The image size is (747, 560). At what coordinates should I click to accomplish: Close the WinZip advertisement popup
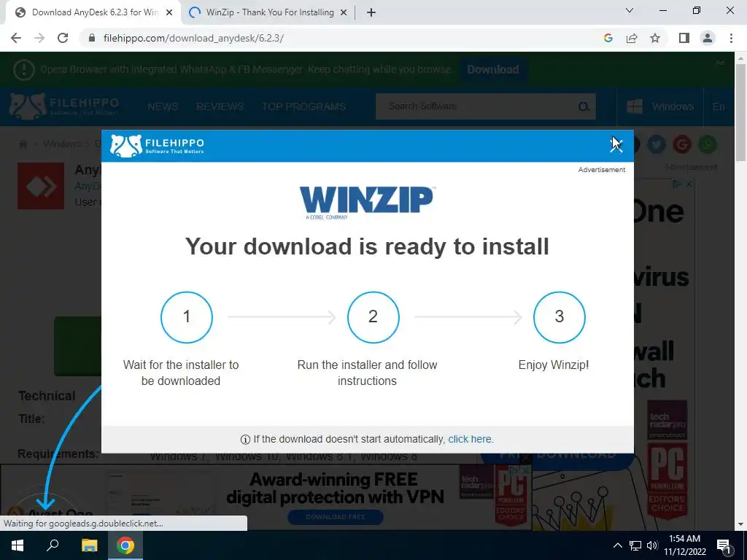(x=616, y=144)
